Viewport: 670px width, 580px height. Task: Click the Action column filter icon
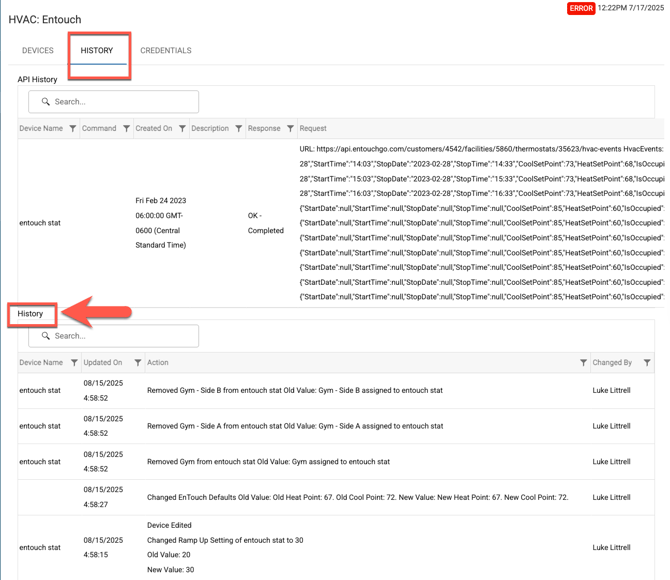point(583,363)
